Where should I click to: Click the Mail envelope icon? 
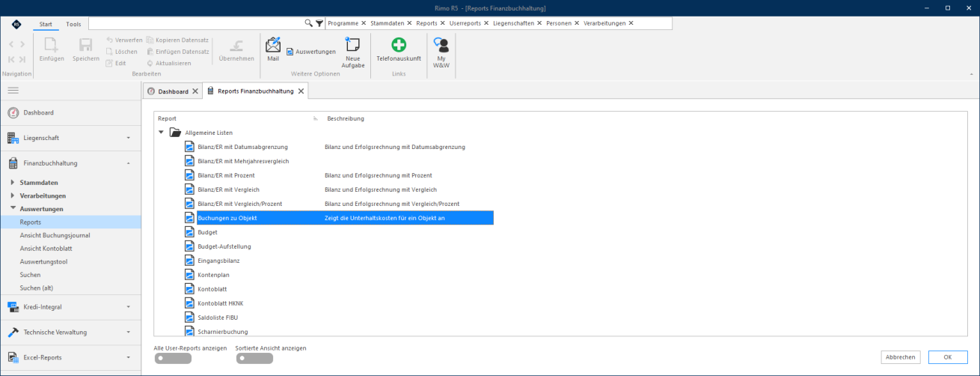coord(273,45)
